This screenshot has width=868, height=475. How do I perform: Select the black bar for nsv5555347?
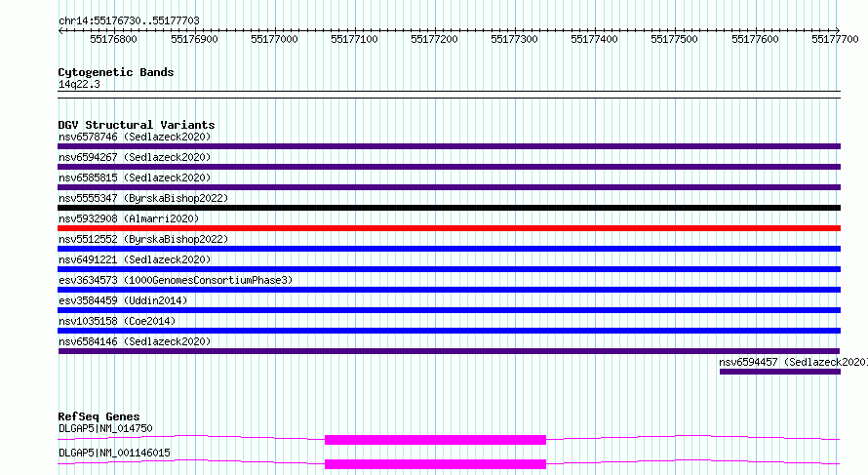point(449,208)
